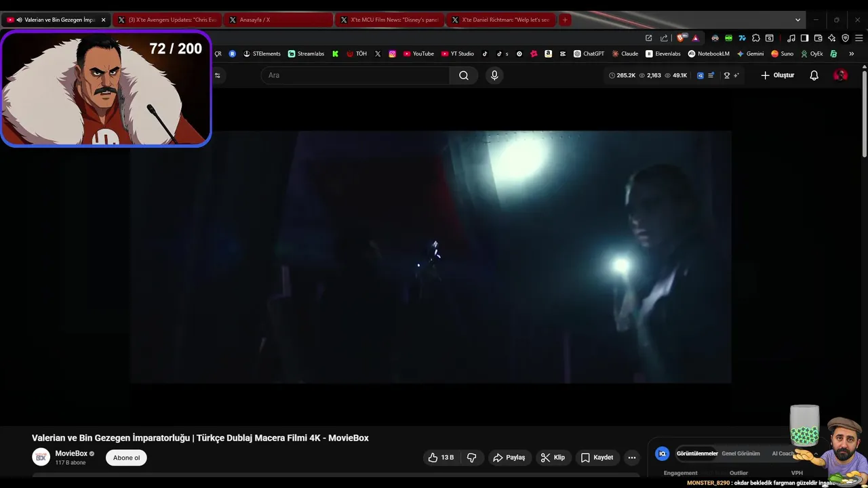
Task: Open the tab search dropdown arrow
Action: pos(797,20)
